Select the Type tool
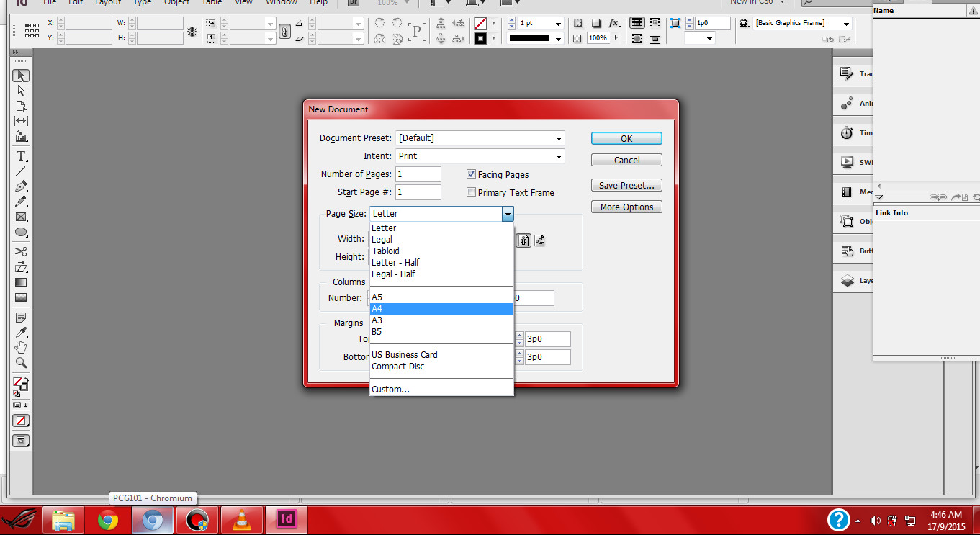The width and height of the screenshot is (980, 535). (20, 156)
